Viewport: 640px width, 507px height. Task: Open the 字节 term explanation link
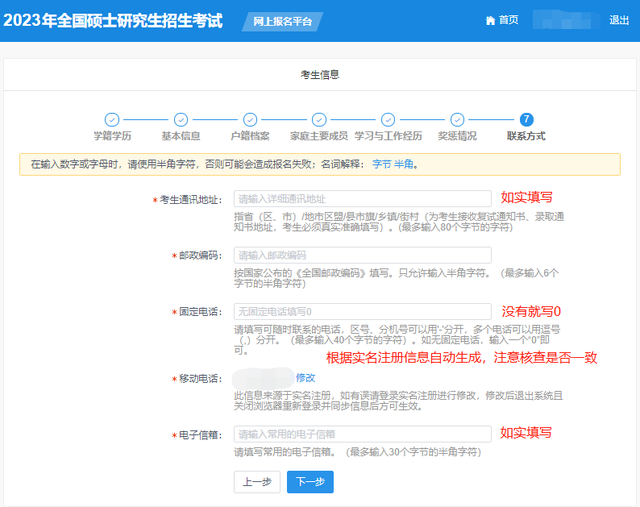pos(382,165)
